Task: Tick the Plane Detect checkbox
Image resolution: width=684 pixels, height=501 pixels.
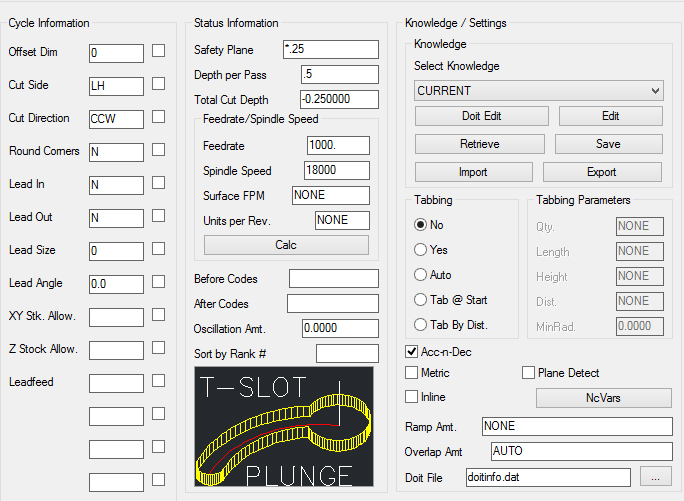Action: click(529, 373)
